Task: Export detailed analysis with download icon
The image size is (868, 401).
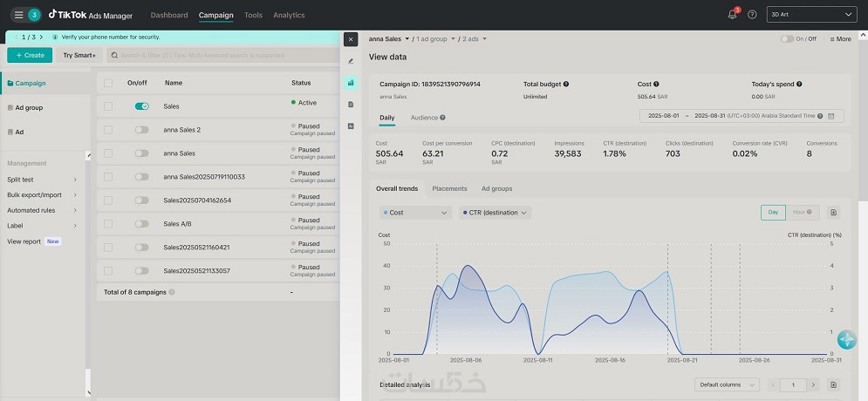Action: 834,384
